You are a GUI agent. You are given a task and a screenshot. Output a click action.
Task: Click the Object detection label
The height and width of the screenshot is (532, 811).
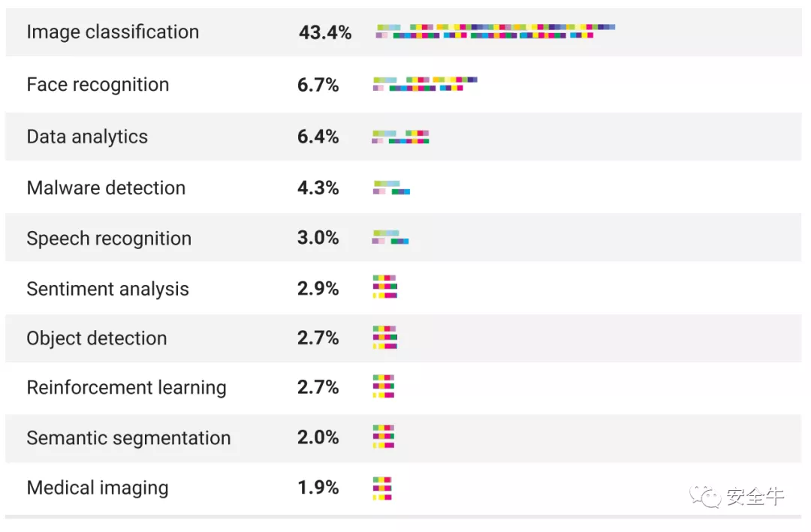97,338
